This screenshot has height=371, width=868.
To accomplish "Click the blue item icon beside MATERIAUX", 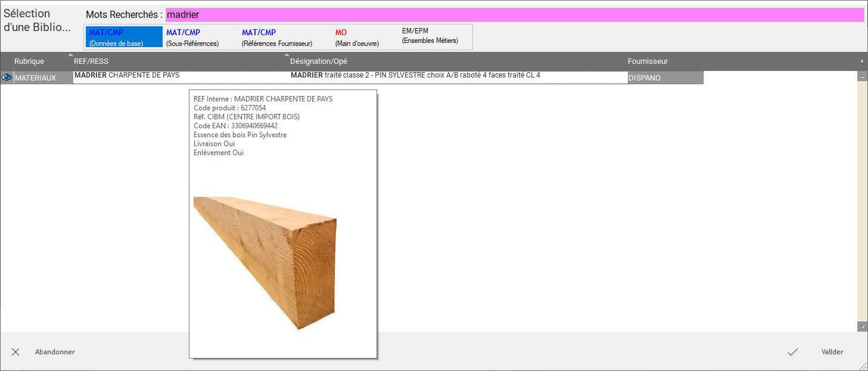I will tap(7, 78).
